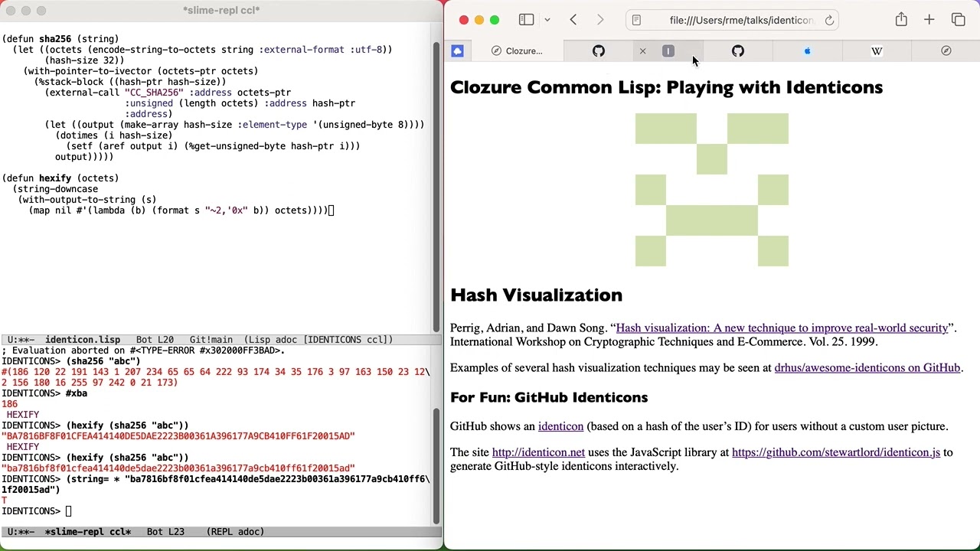Switch to the first GitHub tab
Screen dimensions: 980x551
[599, 51]
